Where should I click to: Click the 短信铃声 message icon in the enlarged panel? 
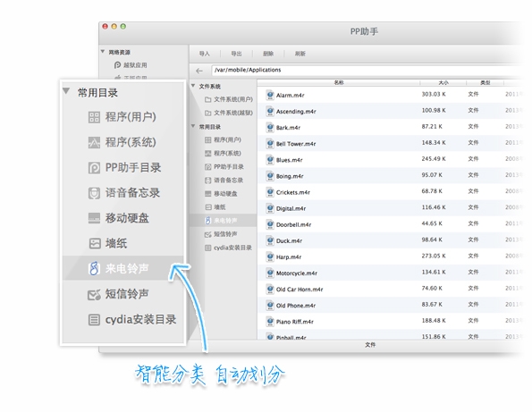pyautogui.click(x=94, y=294)
